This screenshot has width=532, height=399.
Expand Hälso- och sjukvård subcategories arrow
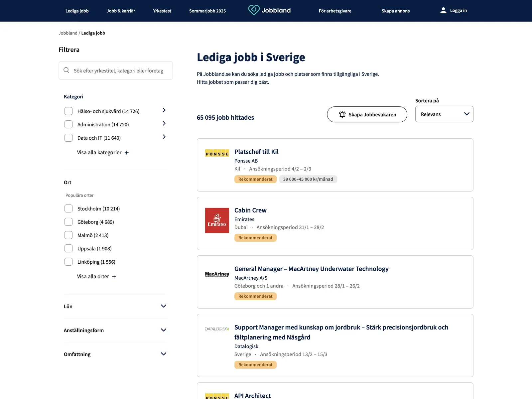click(x=164, y=110)
